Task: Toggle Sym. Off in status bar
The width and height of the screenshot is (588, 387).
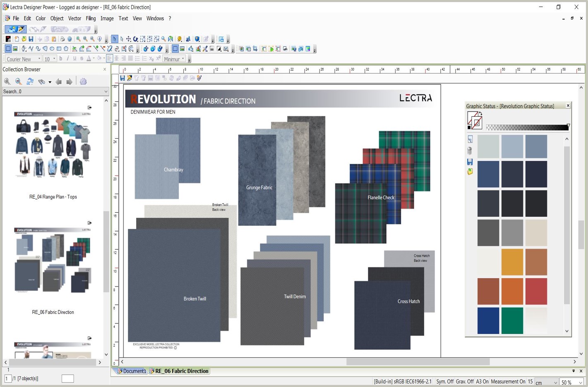Action: point(445,382)
